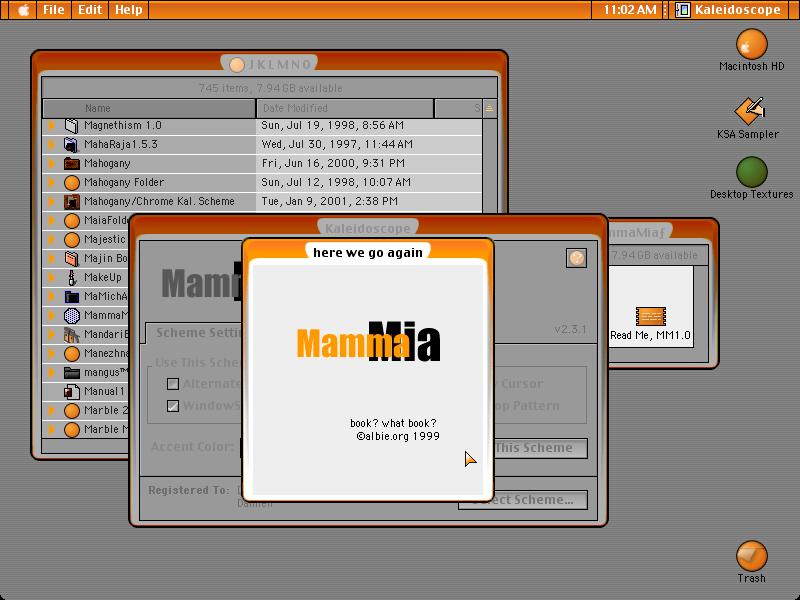
Task: Expand the MaiaFolder disclosure triangle
Action: pos(52,220)
